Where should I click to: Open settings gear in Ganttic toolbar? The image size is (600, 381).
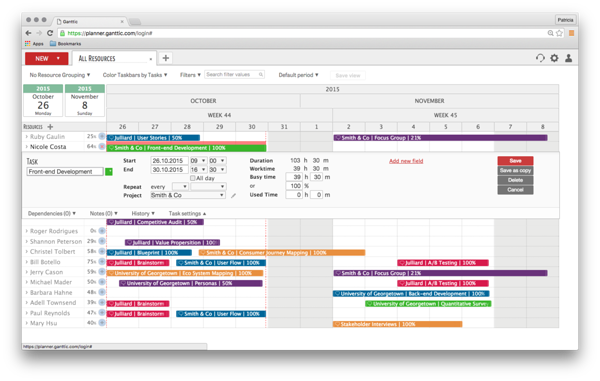[x=554, y=58]
